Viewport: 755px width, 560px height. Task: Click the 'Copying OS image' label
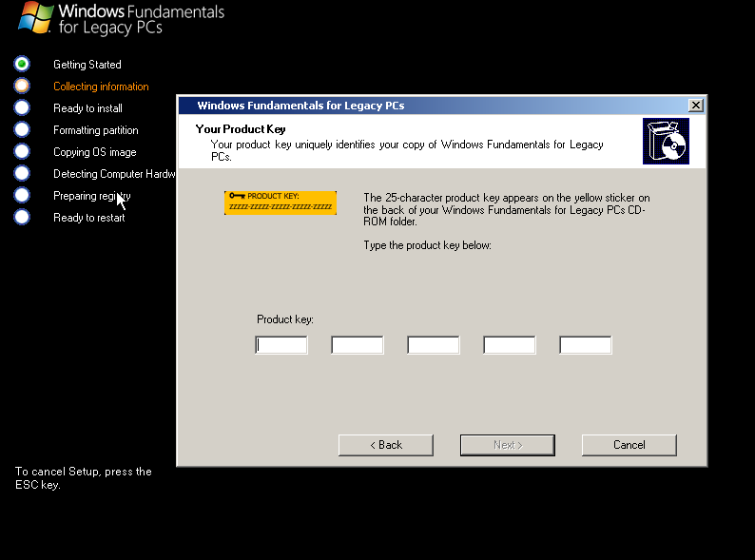(x=95, y=152)
